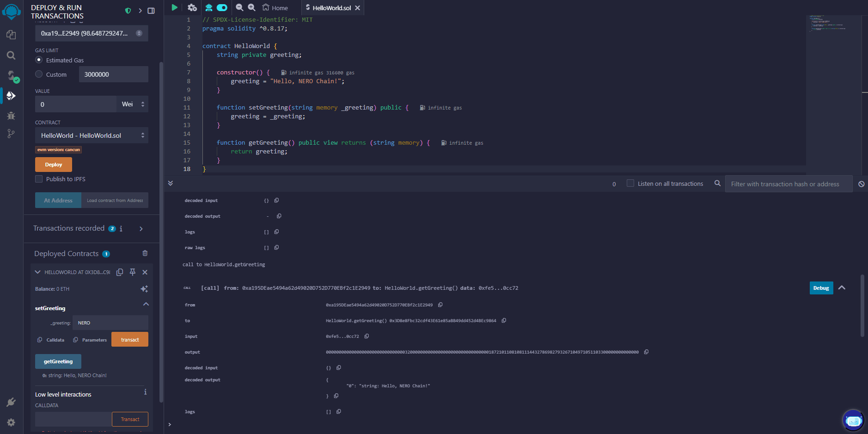Enable the Publish to IPFS checkbox

pos(39,179)
